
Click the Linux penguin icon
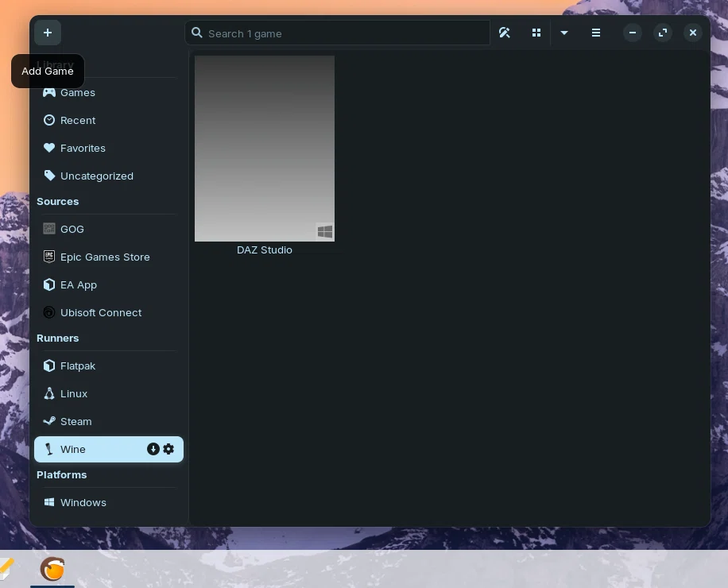pos(49,393)
